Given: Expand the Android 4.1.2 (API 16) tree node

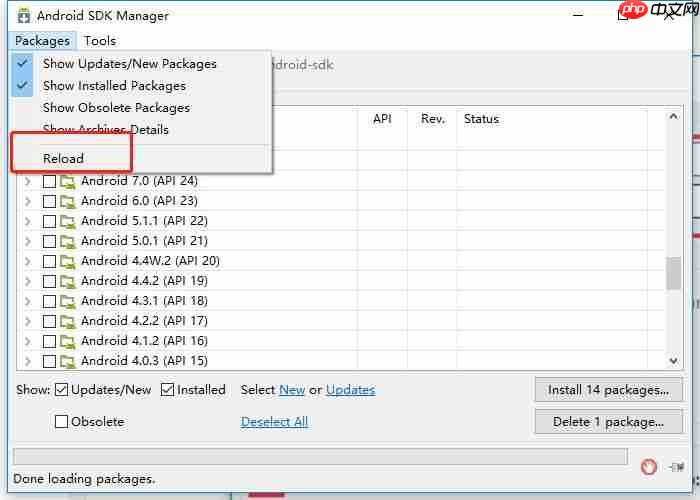Looking at the screenshot, I should (28, 342).
